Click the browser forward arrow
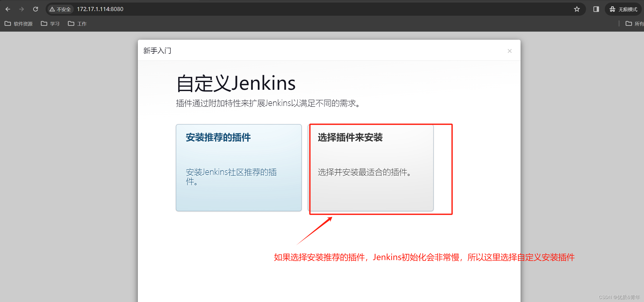The image size is (644, 302). 22,9
